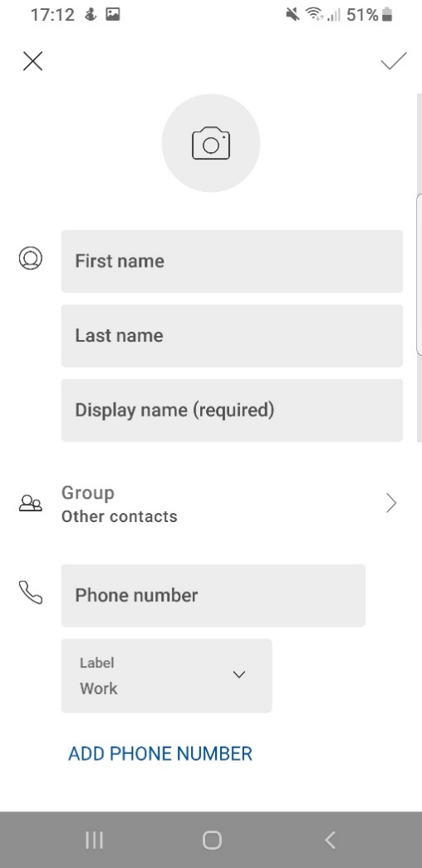Tap the camera icon to add photo
The width and height of the screenshot is (422, 868).
click(x=211, y=143)
